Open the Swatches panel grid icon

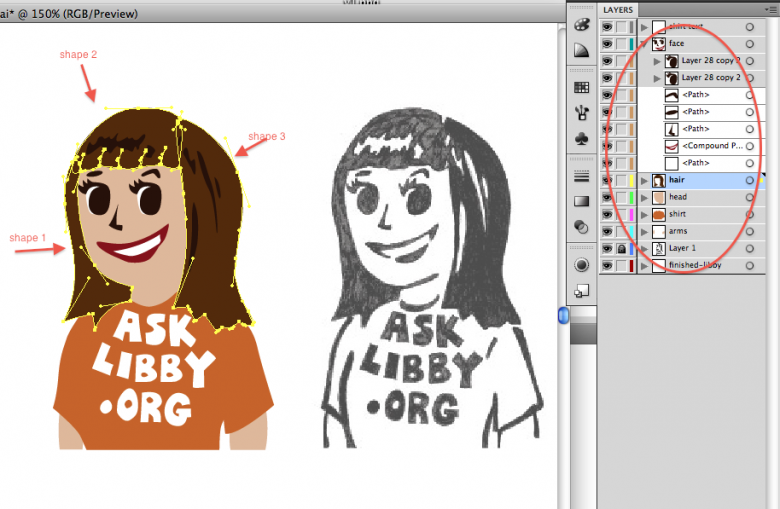tap(582, 88)
